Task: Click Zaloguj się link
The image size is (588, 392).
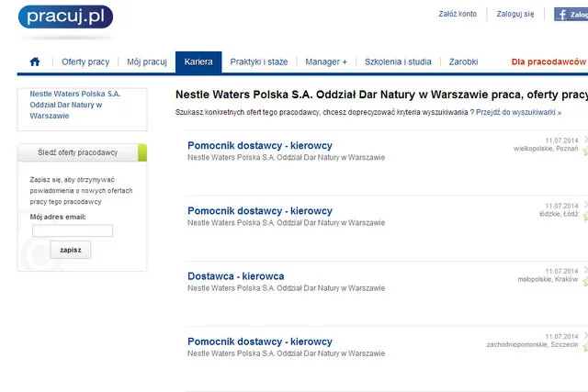Action: coord(515,14)
